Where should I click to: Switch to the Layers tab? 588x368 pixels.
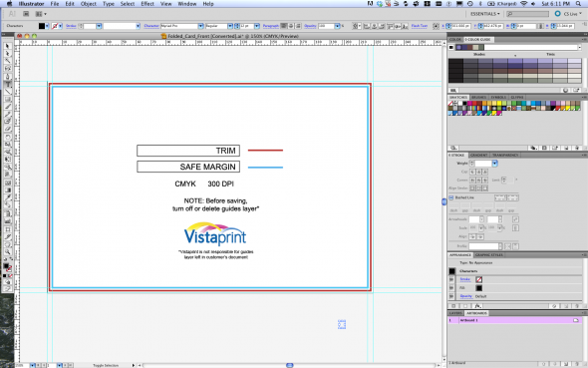[455, 313]
